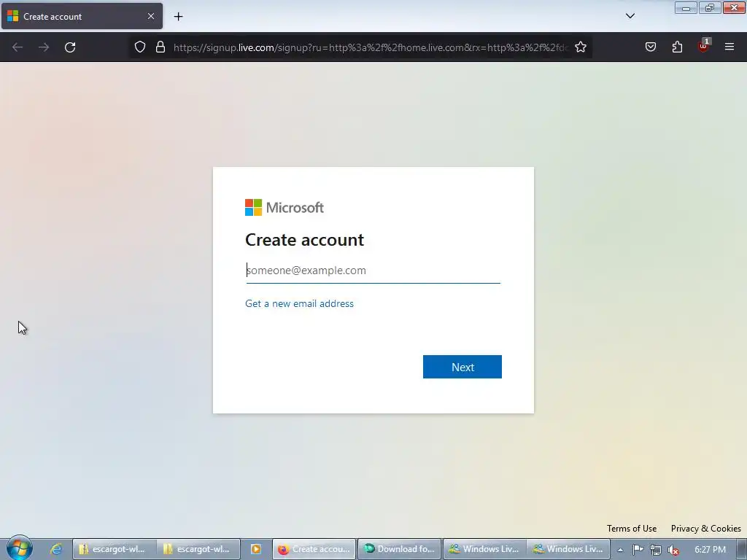Restore down the Firefox window
Screen dimensions: 747x560
click(710, 7)
